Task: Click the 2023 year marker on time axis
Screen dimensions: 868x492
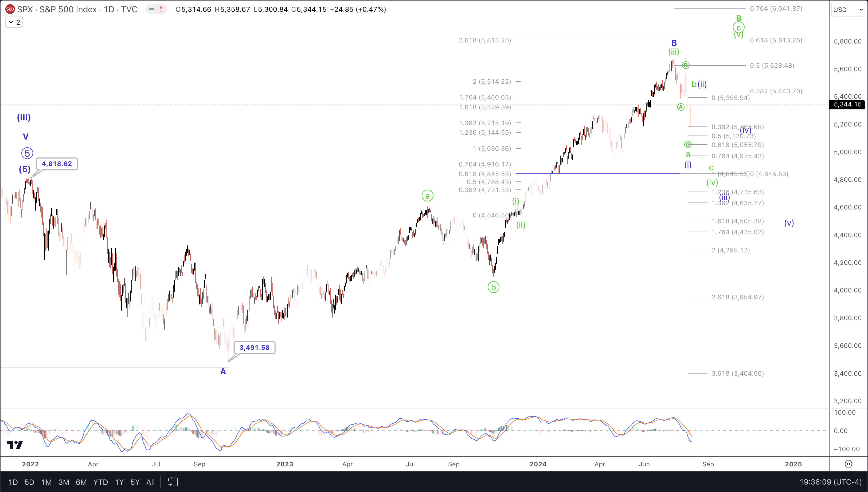Action: coord(285,464)
